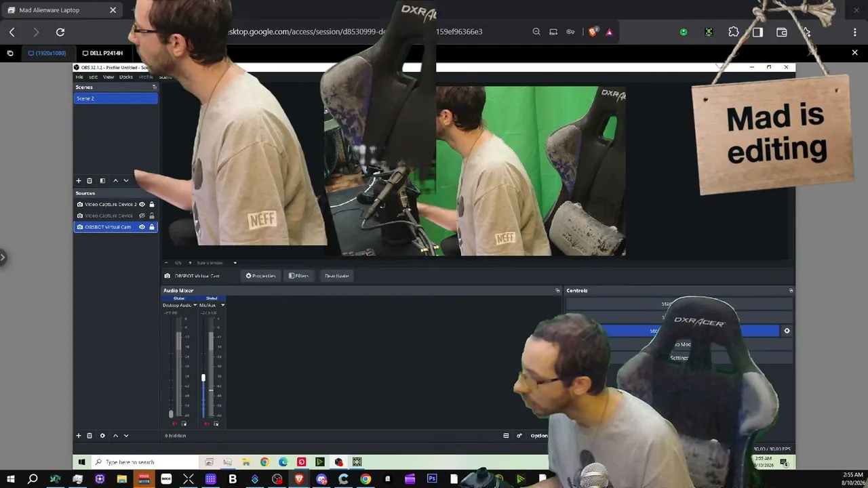Undock the Controls panel
868x488 pixels.
tap(791, 291)
